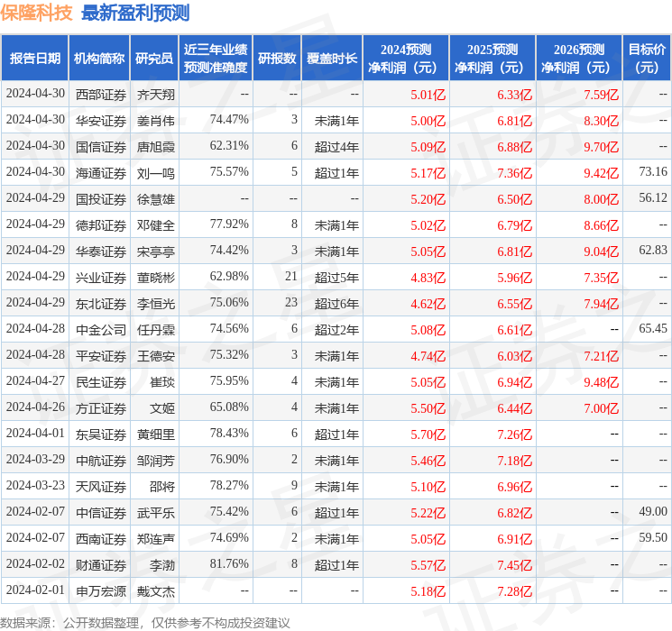The width and height of the screenshot is (672, 631).
Task: Click the 2025预测净利润 header
Action: (492, 59)
